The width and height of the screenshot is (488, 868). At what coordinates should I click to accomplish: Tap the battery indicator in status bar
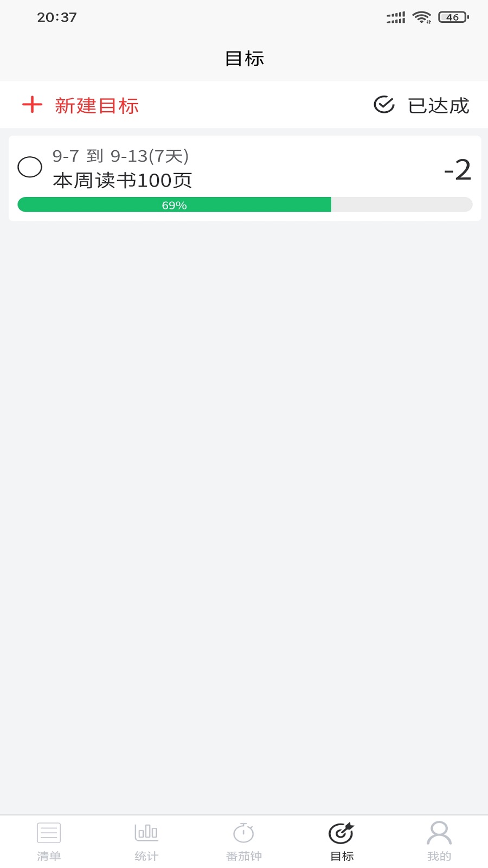point(453,17)
